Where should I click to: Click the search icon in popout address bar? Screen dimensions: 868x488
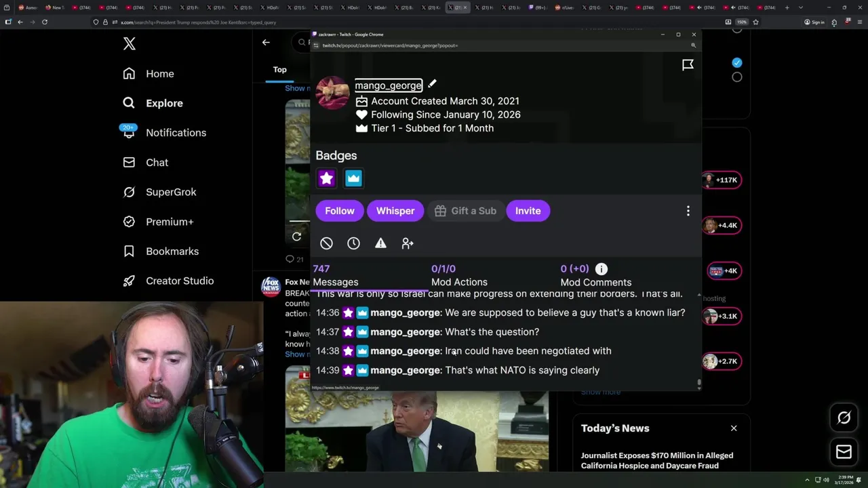693,45
